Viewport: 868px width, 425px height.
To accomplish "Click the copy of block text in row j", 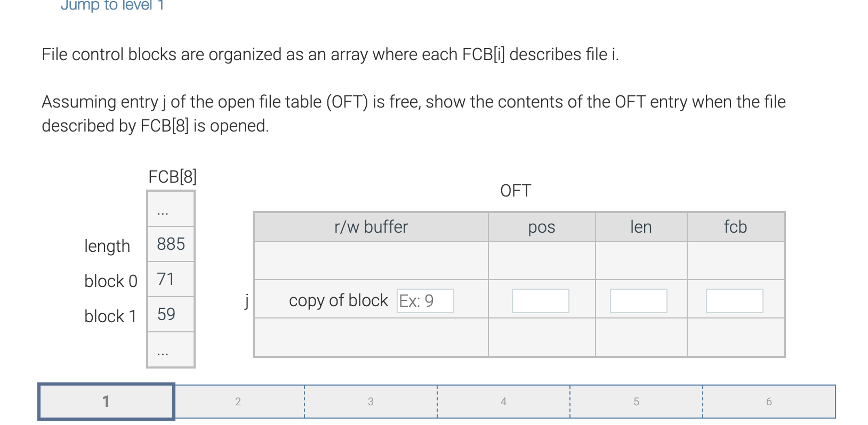I will [x=338, y=300].
